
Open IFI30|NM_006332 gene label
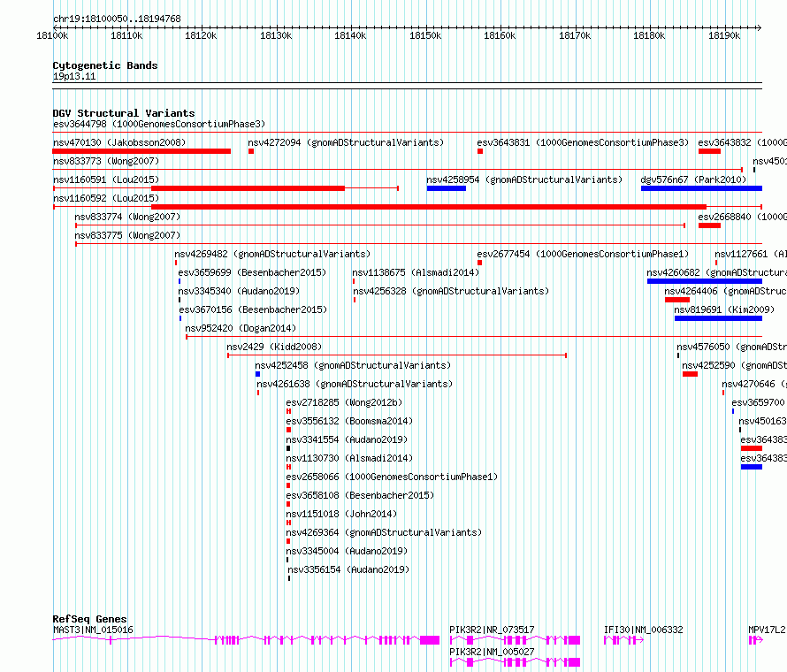[644, 630]
